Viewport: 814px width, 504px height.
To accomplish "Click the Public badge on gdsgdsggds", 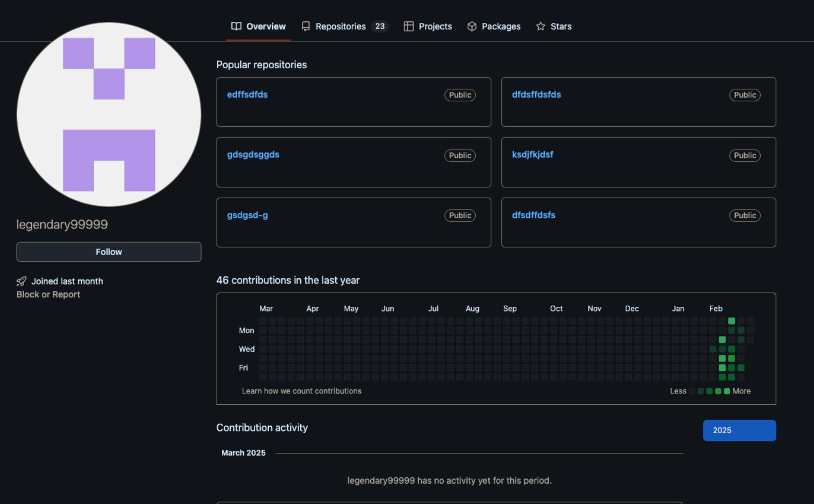I will tap(460, 155).
